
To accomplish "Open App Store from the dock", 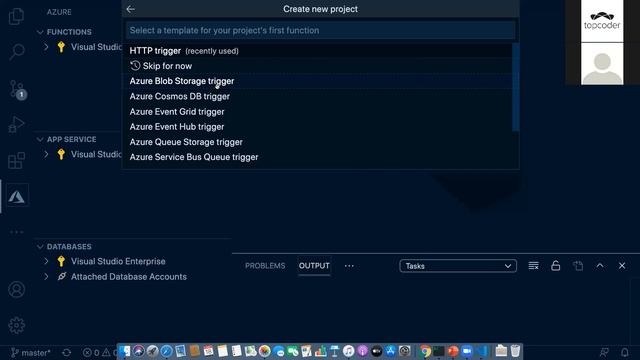I will click(391, 351).
